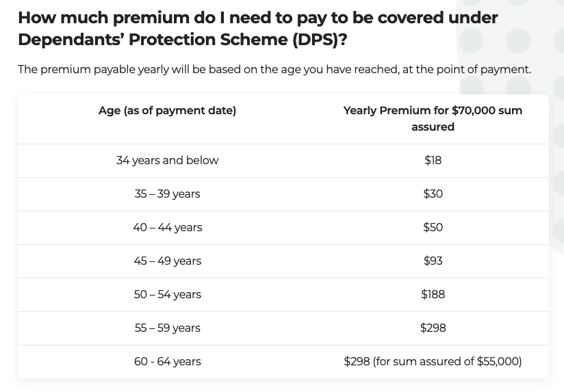Select the '35 – 39 years' row label
564x392 pixels.
pyautogui.click(x=167, y=194)
